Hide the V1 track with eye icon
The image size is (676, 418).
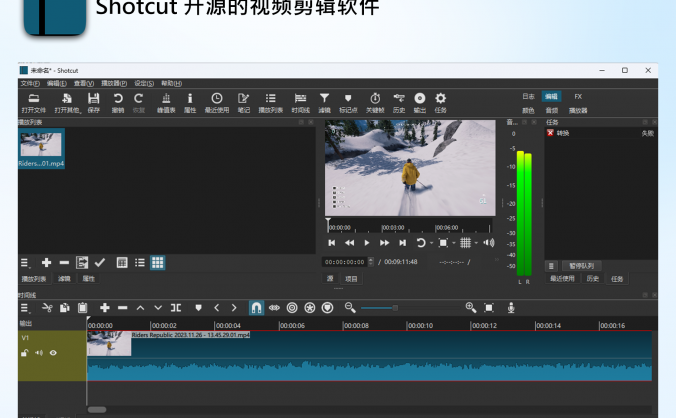53,353
